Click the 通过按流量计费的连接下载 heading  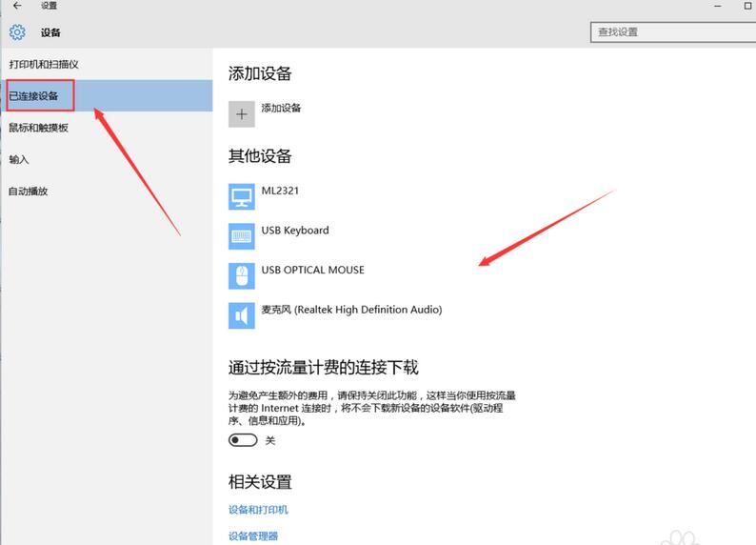[x=323, y=367]
